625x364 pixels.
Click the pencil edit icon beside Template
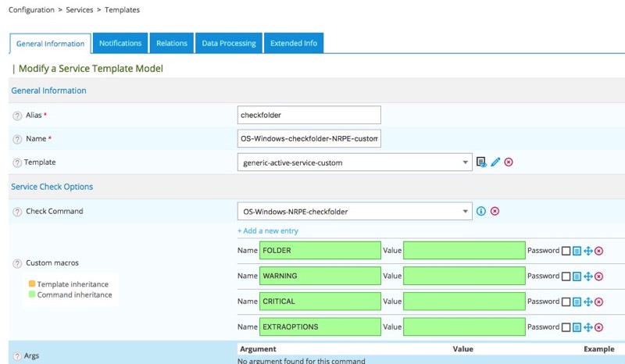(x=495, y=162)
